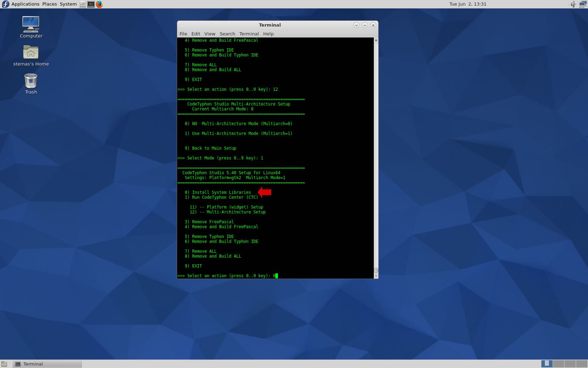Click the '3) Remove FreePascal' line
Image resolution: width=588 pixels, height=368 pixels.
(209, 222)
